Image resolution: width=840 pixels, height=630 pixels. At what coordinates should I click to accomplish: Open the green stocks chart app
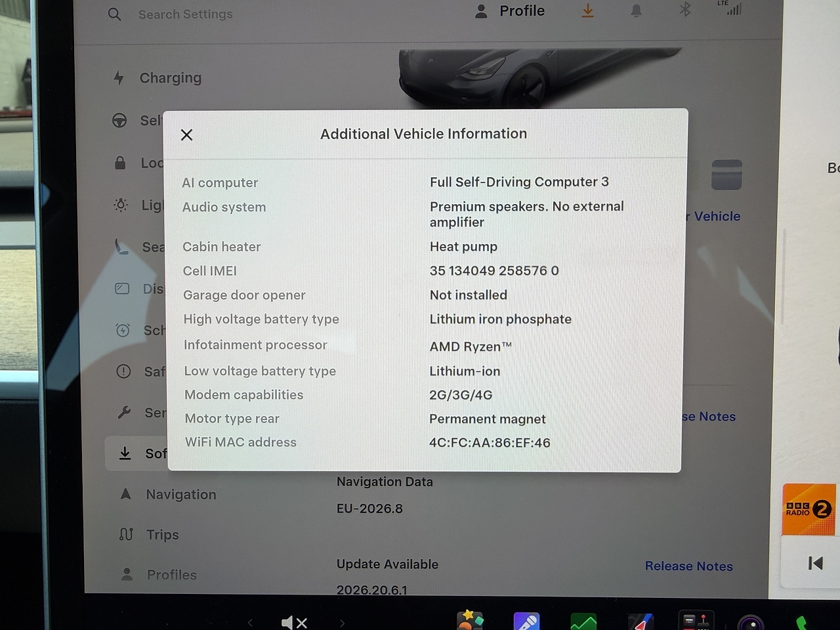pyautogui.click(x=583, y=621)
